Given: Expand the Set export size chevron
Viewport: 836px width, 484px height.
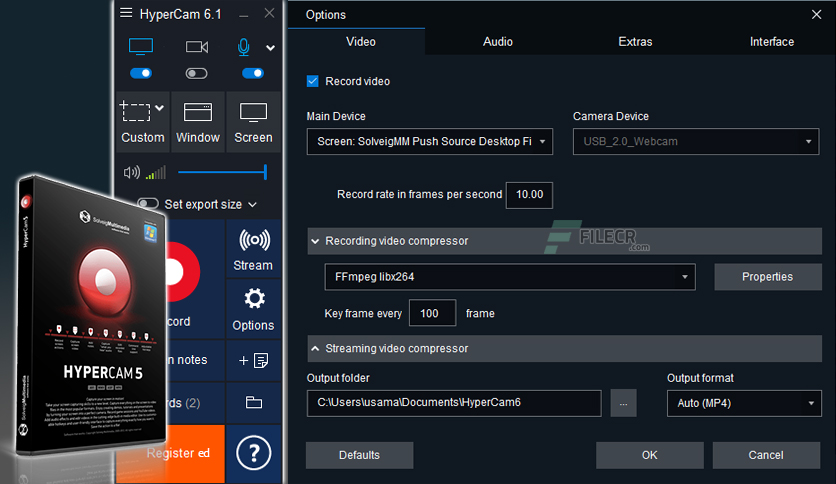Looking at the screenshot, I should click(x=253, y=205).
